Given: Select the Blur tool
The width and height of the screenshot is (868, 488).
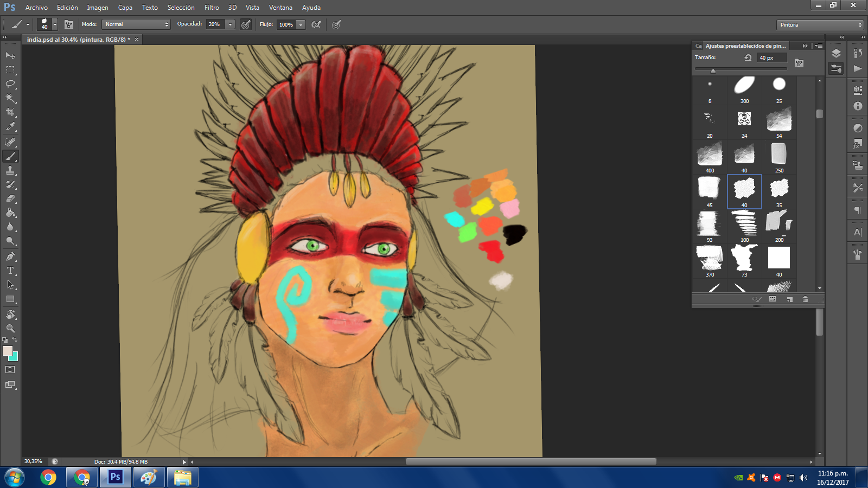Looking at the screenshot, I should point(10,227).
